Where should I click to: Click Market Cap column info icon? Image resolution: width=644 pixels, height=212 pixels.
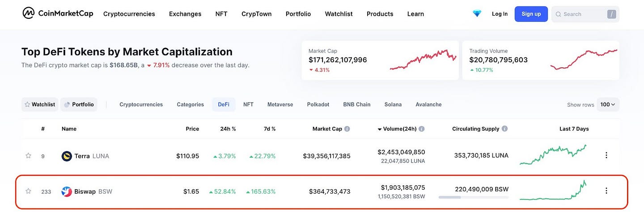pyautogui.click(x=347, y=129)
